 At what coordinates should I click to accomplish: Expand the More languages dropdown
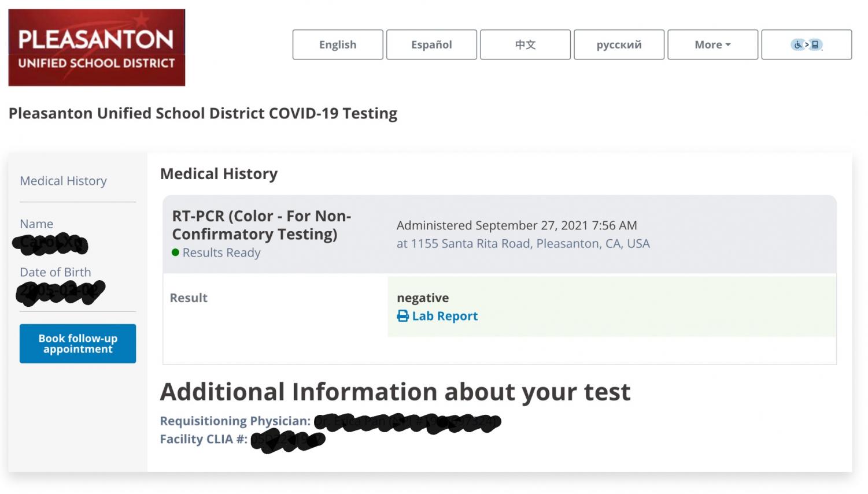(x=712, y=44)
